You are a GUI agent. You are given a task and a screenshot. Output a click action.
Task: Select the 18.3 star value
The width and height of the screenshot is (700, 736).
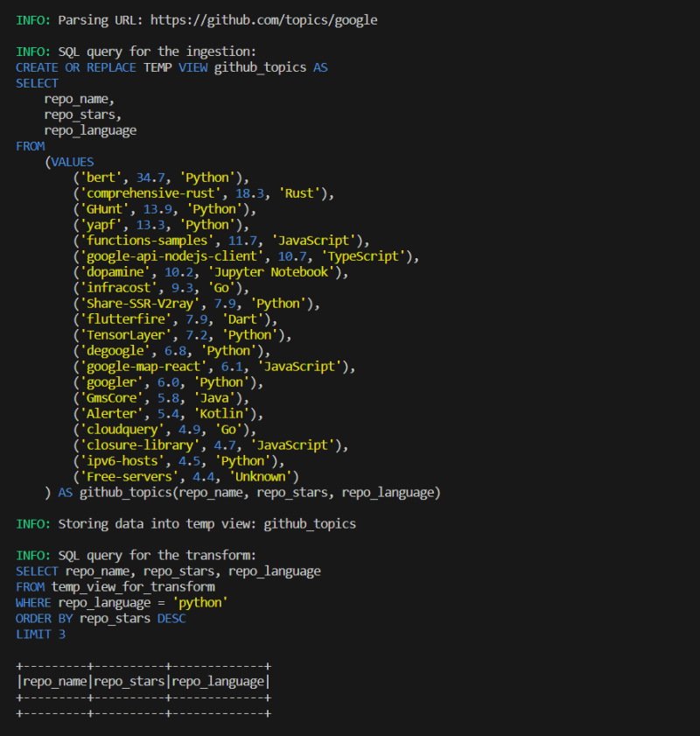click(x=249, y=193)
